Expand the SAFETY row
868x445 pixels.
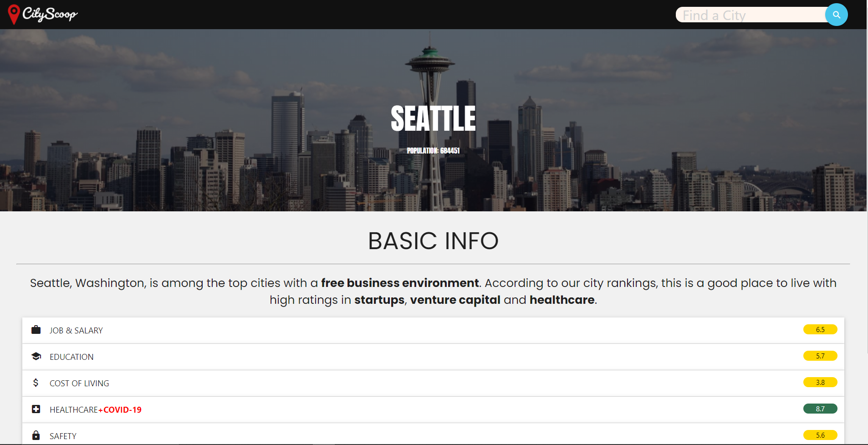[433, 434]
